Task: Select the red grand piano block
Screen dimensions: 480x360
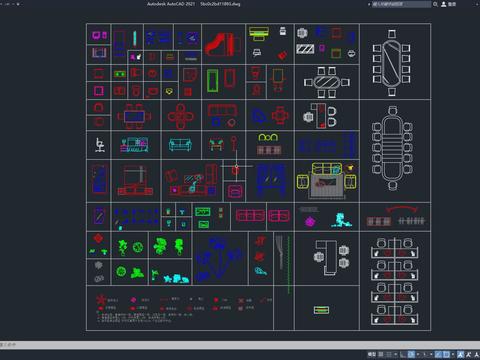Action: (x=223, y=44)
